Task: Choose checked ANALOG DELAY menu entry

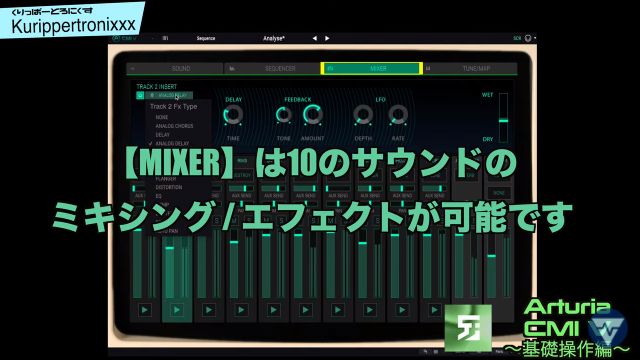Action: (x=172, y=144)
